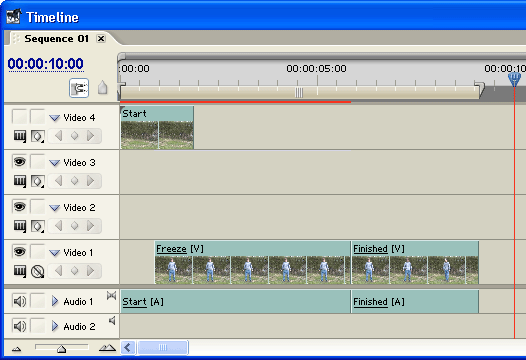Image resolution: width=526 pixels, height=360 pixels.
Task: Set display style for Video 3
Action: coord(19,181)
